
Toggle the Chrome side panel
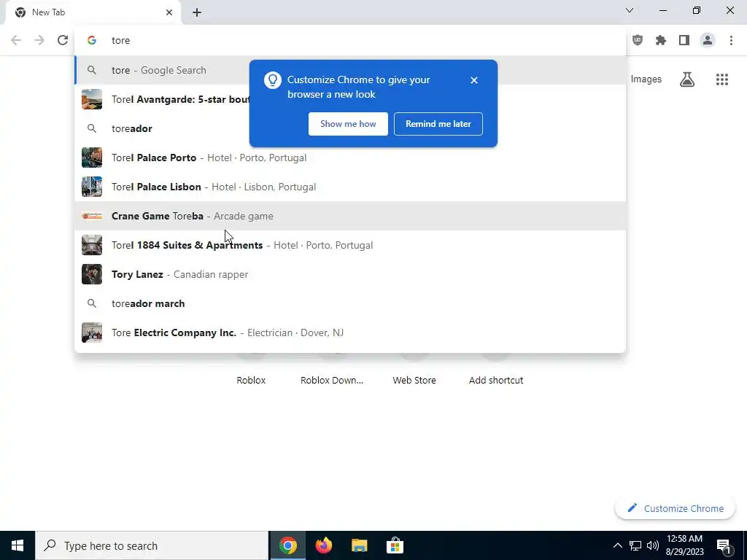point(684,40)
